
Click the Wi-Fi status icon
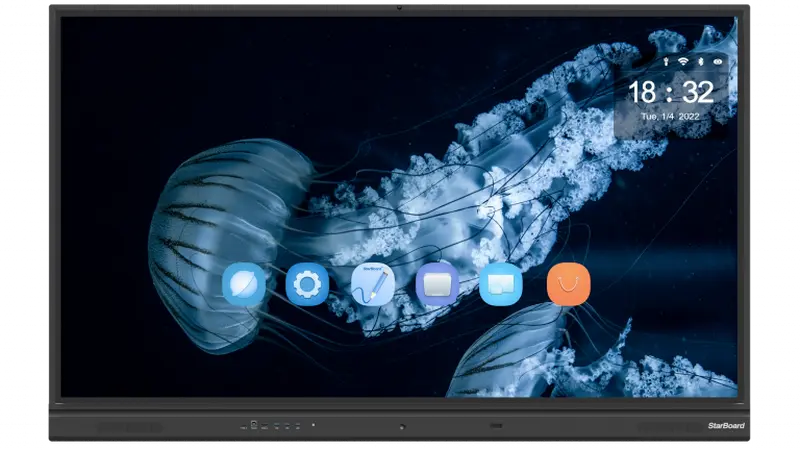[683, 61]
